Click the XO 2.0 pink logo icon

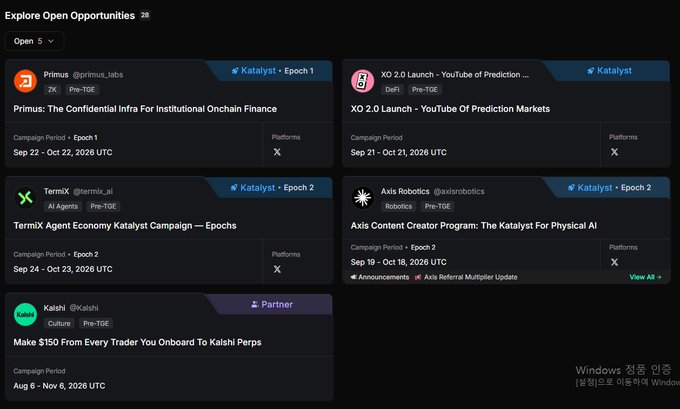[362, 81]
